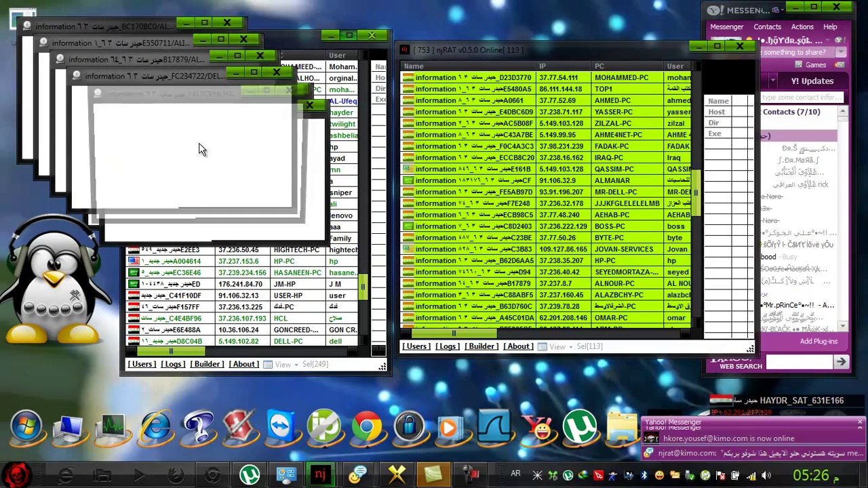Viewport: 868px width, 488px height.
Task: Launch Wireshark from the dock
Action: [x=494, y=428]
